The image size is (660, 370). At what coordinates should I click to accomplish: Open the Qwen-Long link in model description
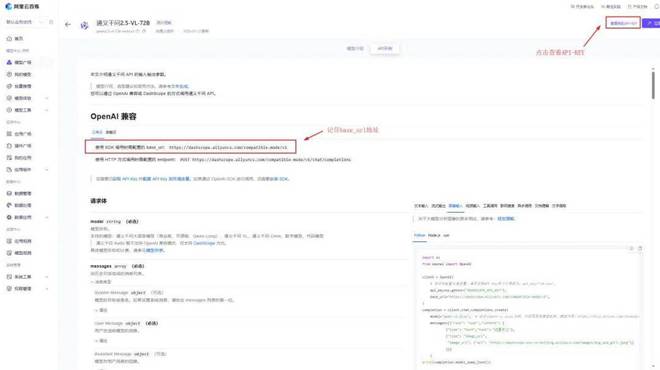click(x=205, y=236)
